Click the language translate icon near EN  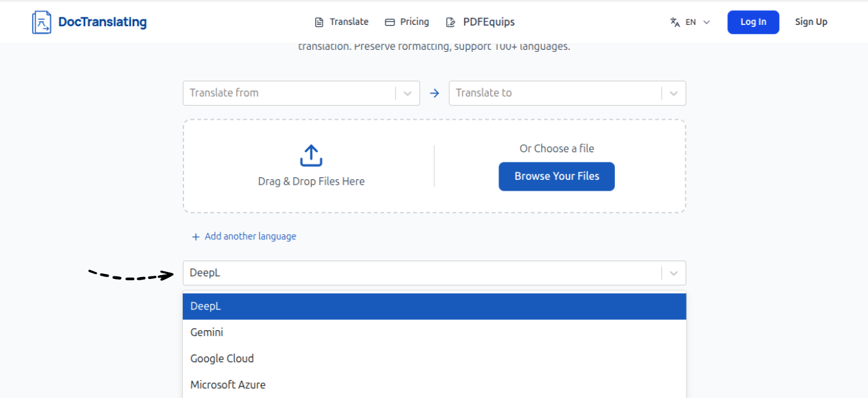click(675, 22)
